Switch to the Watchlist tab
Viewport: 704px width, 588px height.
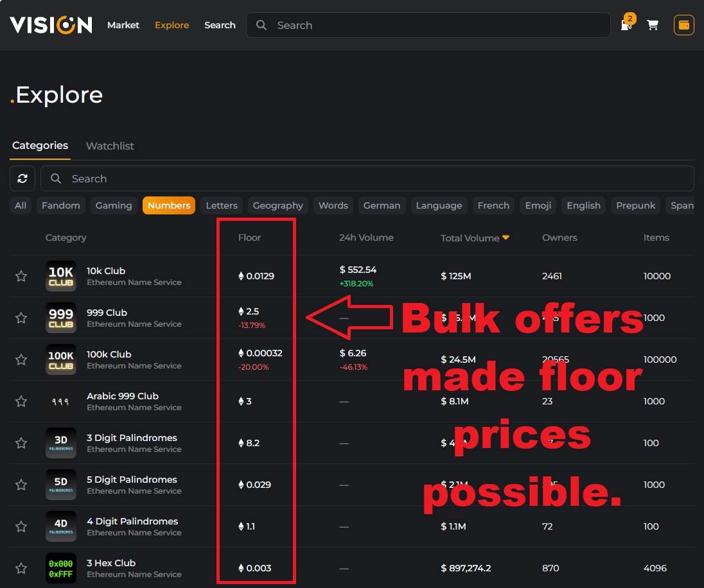point(110,146)
